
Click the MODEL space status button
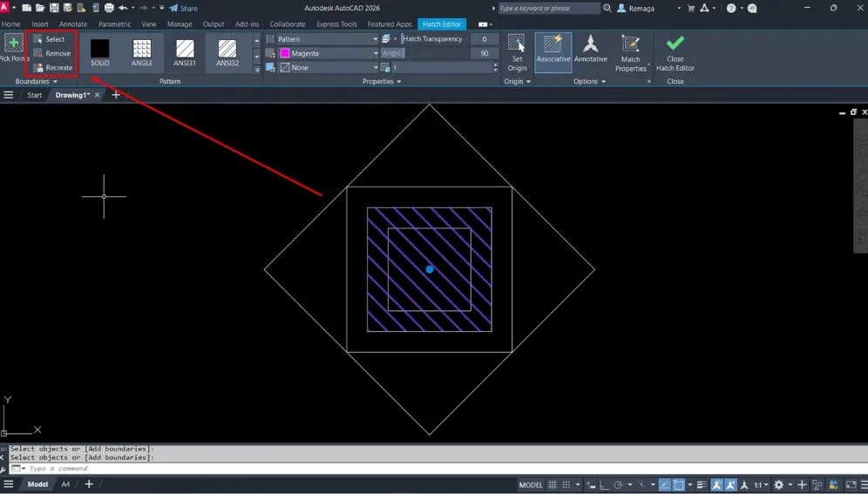531,484
